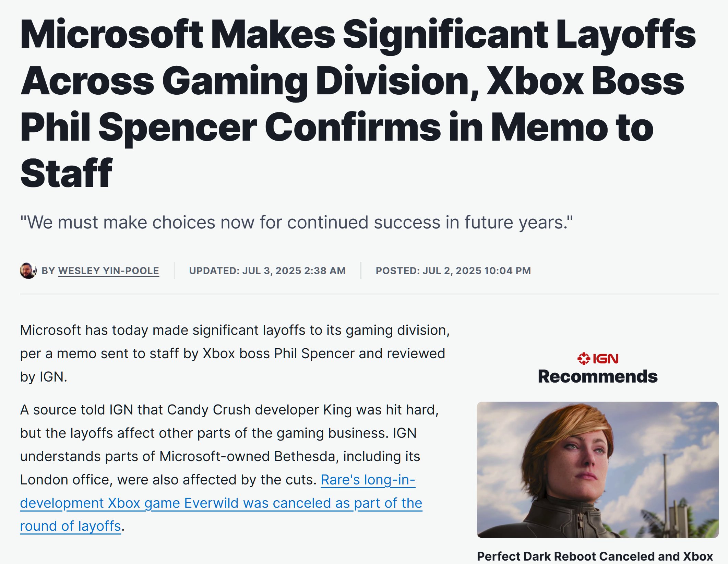Click the opening paragraph reviewed by IGN
Viewport: 728px width, 564px height.
click(235, 353)
